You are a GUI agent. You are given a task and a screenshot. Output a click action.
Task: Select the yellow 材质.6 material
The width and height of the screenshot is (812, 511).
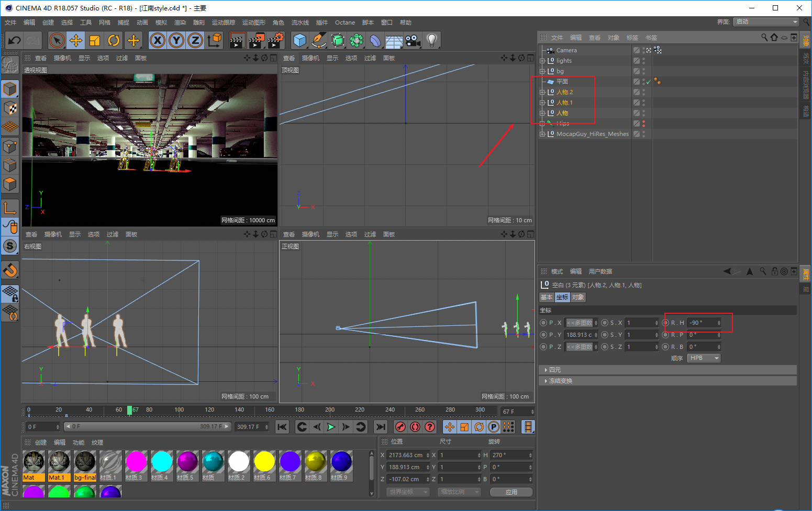[264, 465]
